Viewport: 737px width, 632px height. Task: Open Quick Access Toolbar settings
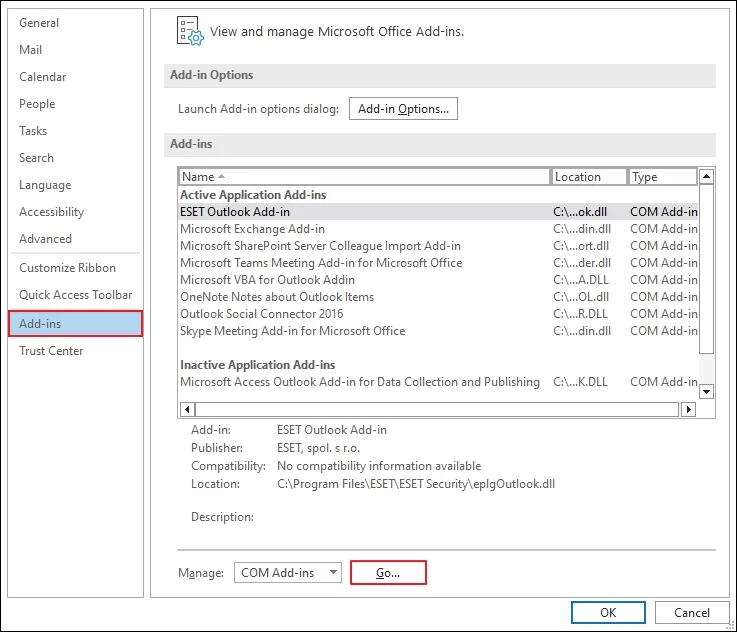76,295
